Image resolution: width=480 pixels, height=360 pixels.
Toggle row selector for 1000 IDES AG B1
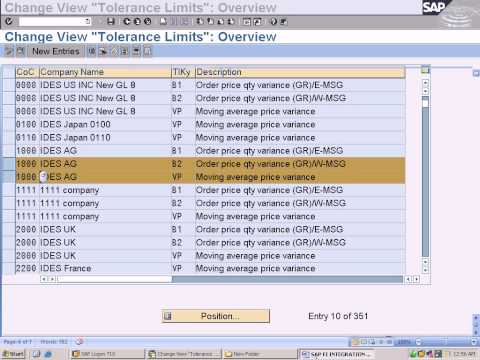[9, 151]
